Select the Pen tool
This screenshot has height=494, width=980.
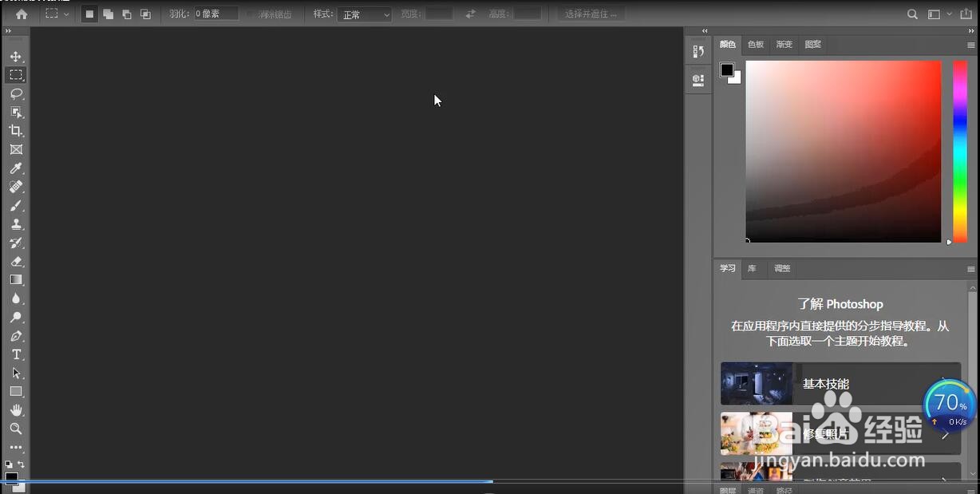tap(16, 336)
